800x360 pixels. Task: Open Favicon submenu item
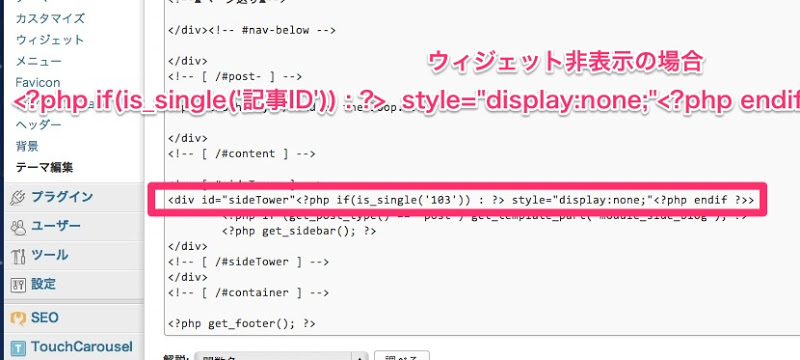(x=37, y=82)
